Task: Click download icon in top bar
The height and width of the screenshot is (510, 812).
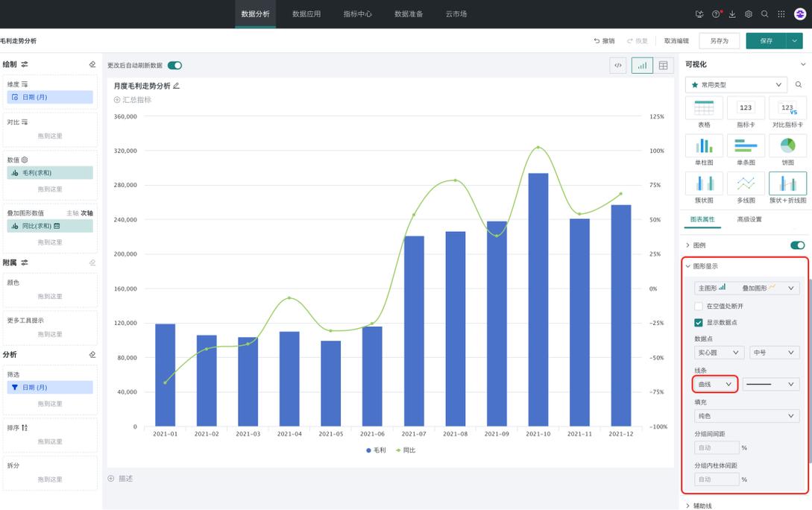Action: (x=731, y=14)
